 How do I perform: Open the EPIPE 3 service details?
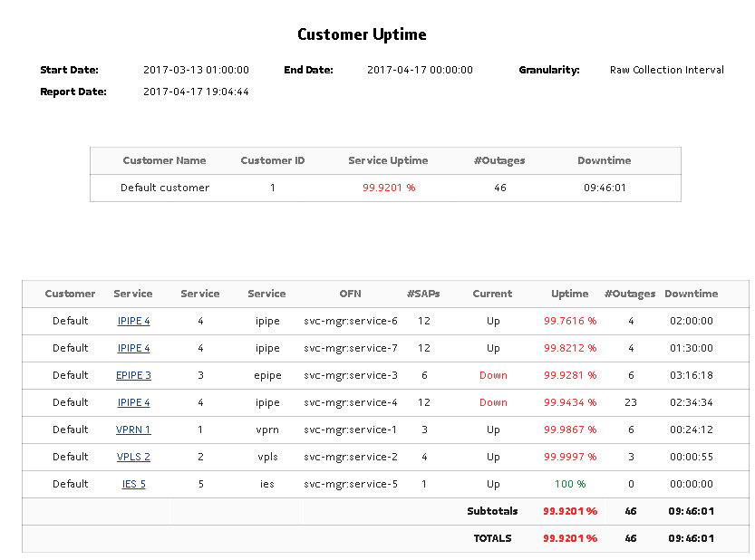133,374
